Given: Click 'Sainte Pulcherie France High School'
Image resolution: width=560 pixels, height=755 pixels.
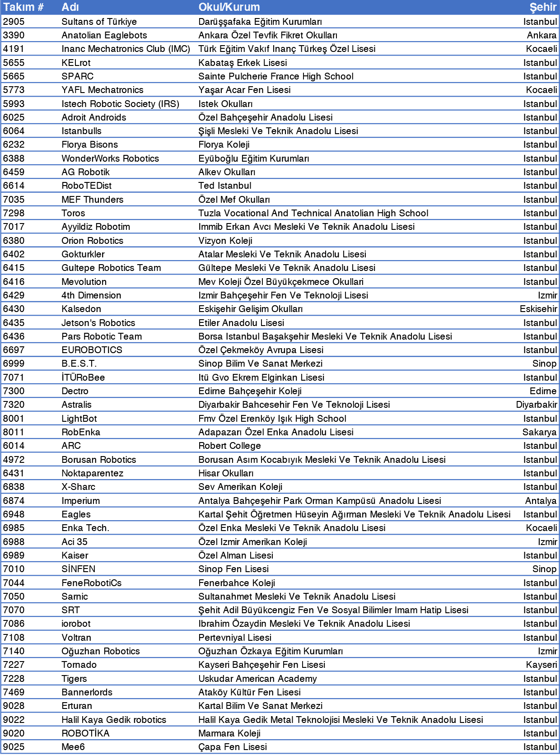Looking at the screenshot, I should click(x=276, y=76).
